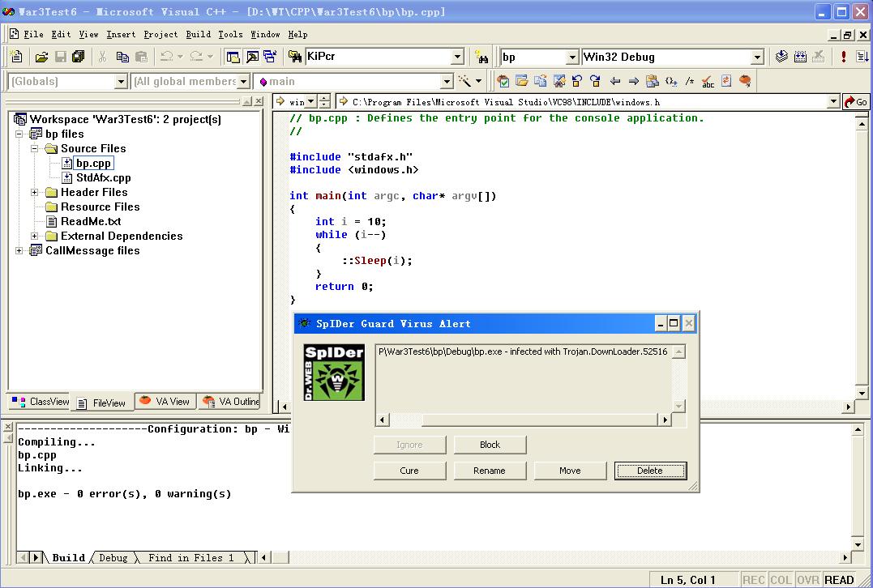This screenshot has height=588, width=873.
Task: Click Cure in the virus alert dialog
Action: pyautogui.click(x=410, y=471)
